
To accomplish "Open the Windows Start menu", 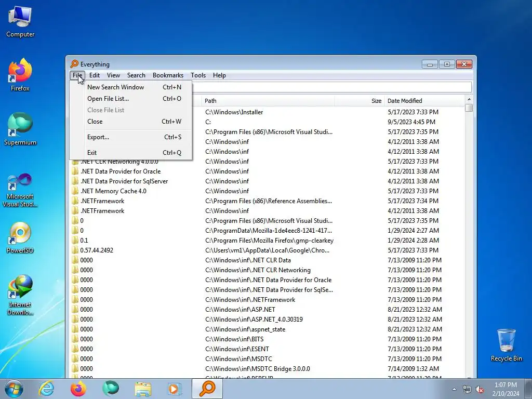I will click(14, 389).
